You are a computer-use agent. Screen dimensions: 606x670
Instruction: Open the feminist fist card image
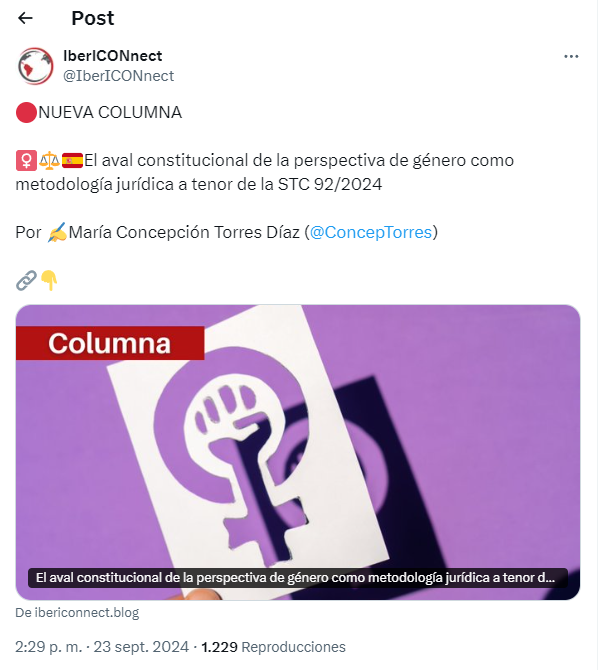coord(298,452)
